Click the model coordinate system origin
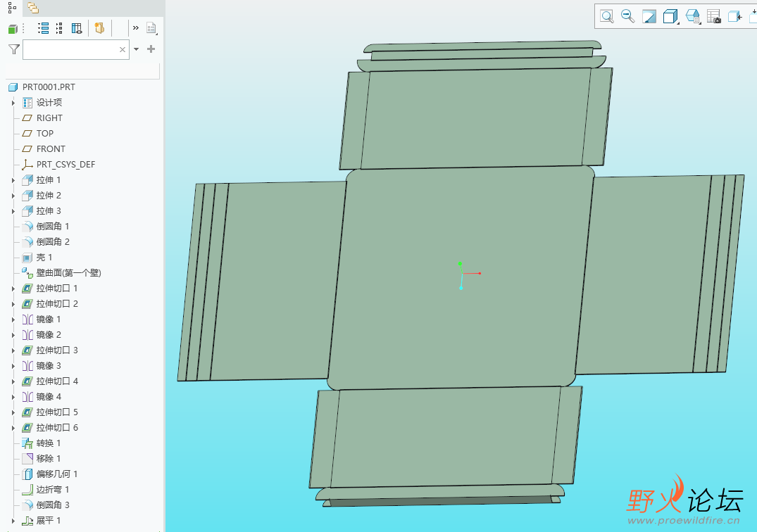The height and width of the screenshot is (532, 757). tap(463, 274)
